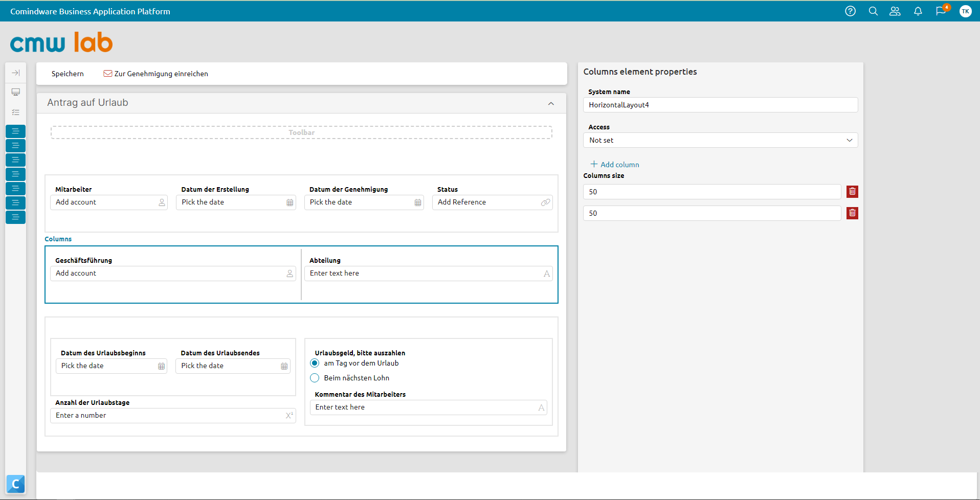Click the System name input HorizontalLayout4
This screenshot has height=500, width=980.
tap(720, 105)
